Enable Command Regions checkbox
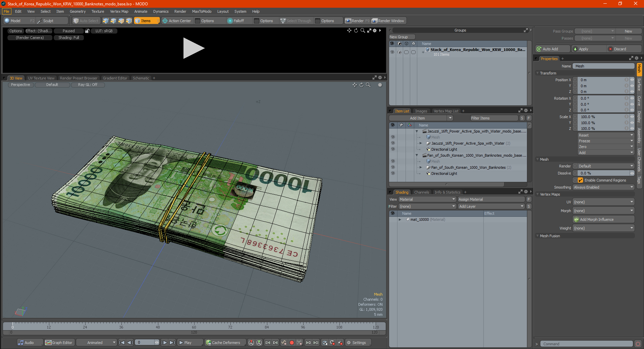This screenshot has height=349, width=644. tap(581, 180)
